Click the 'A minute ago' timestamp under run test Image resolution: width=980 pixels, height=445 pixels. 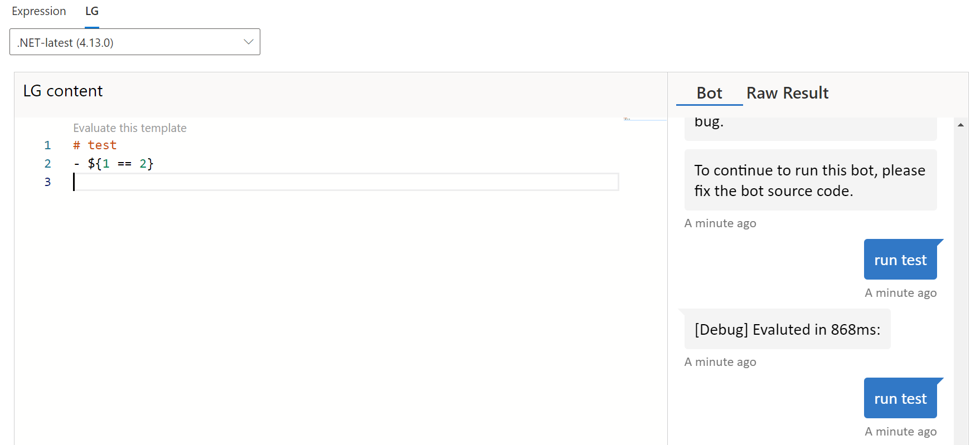(x=900, y=292)
